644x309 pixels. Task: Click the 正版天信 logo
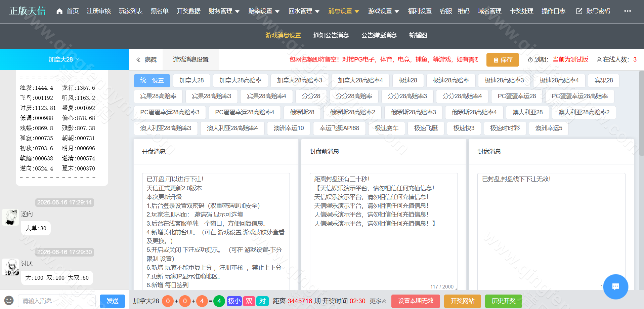28,11
